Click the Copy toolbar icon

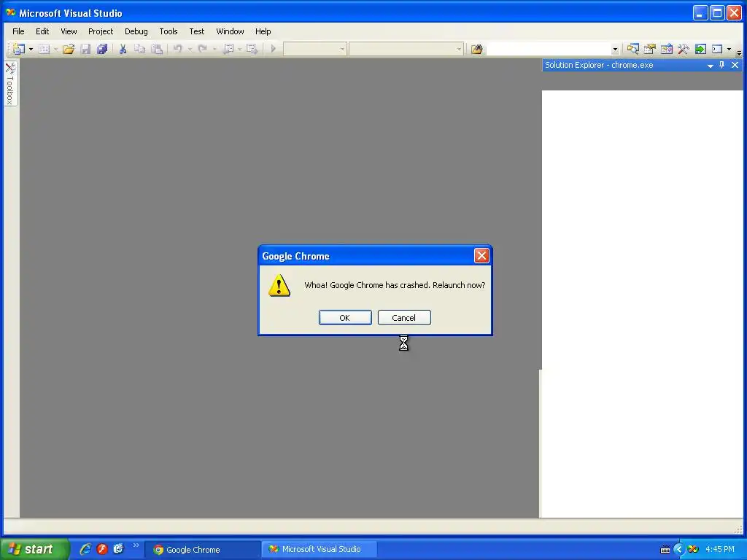pos(139,49)
